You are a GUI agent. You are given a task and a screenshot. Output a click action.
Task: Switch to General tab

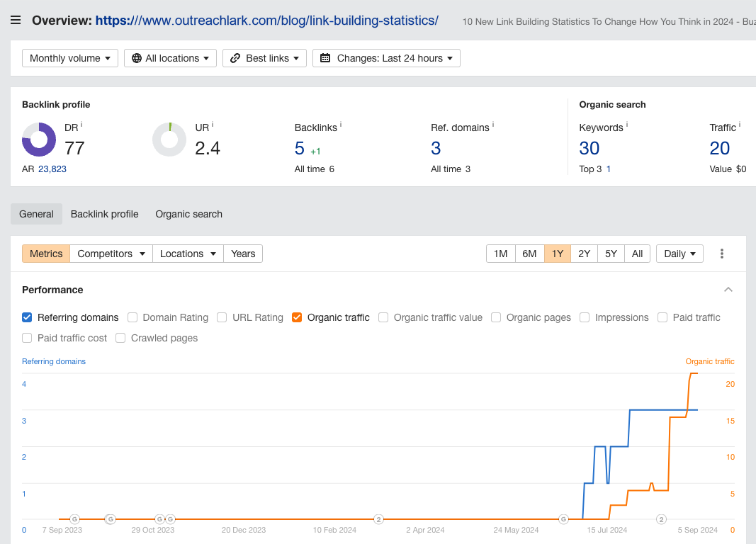tap(37, 214)
